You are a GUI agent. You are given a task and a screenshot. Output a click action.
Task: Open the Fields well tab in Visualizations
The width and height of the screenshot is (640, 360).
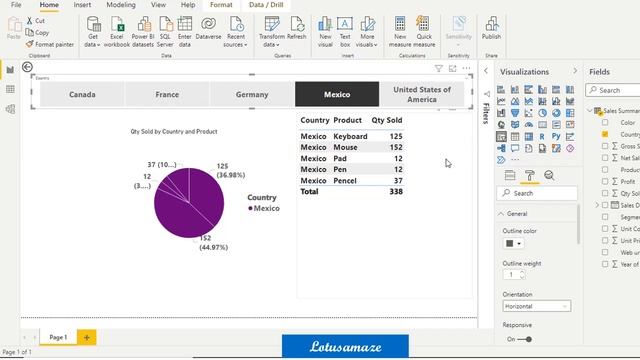pos(510,176)
